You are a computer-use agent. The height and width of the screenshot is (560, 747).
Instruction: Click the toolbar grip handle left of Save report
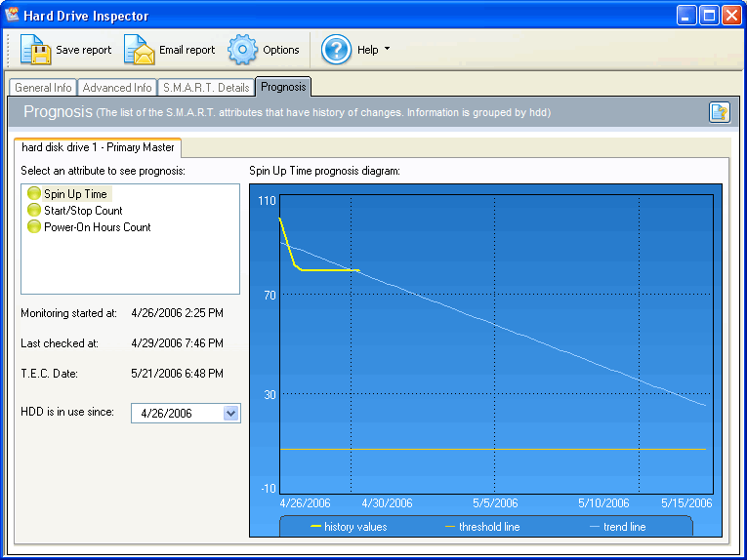tap(8, 50)
